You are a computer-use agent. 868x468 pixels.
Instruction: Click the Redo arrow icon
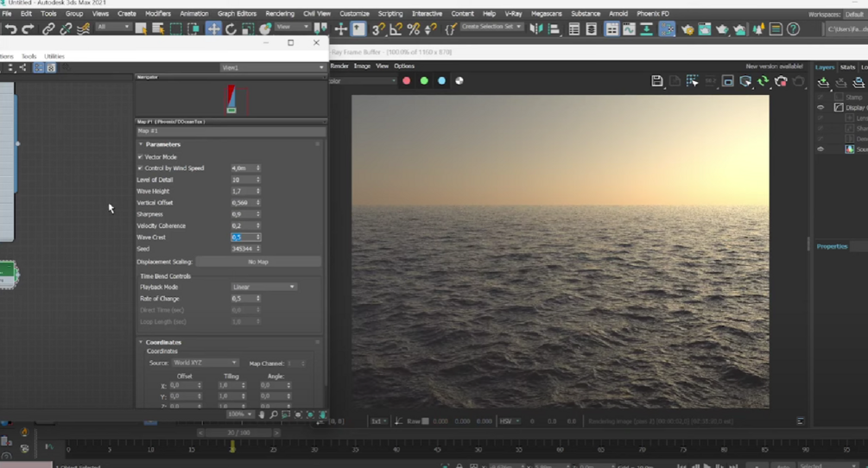point(28,28)
